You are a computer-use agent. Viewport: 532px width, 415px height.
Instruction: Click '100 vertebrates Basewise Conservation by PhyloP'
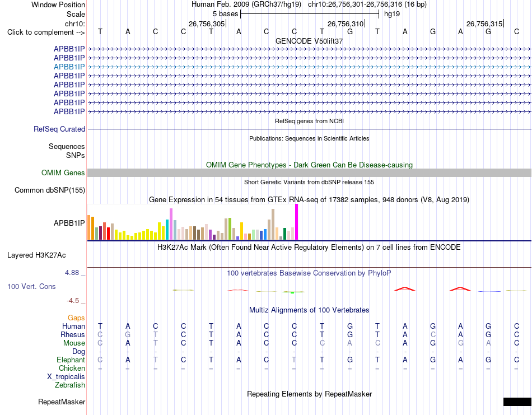coord(309,273)
